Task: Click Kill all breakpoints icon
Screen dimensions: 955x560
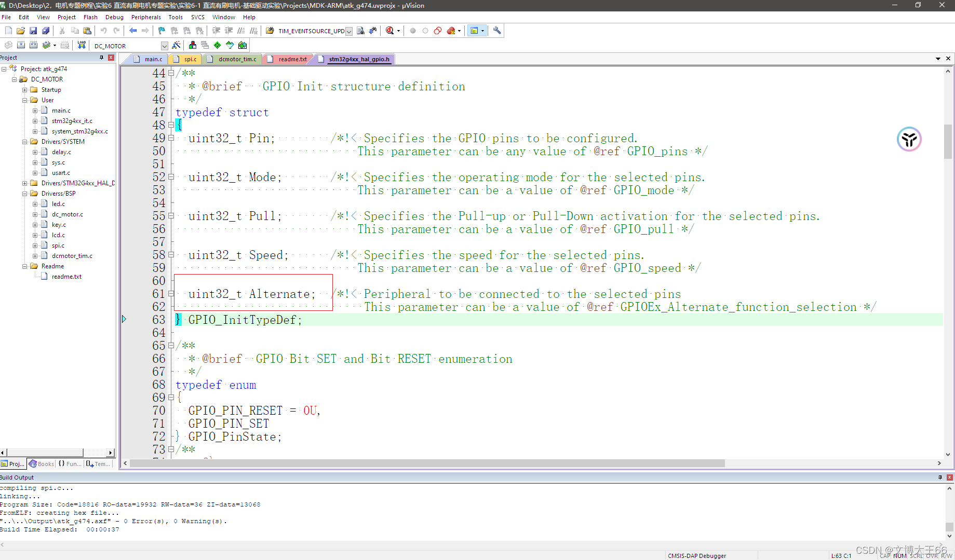Action: pos(451,31)
